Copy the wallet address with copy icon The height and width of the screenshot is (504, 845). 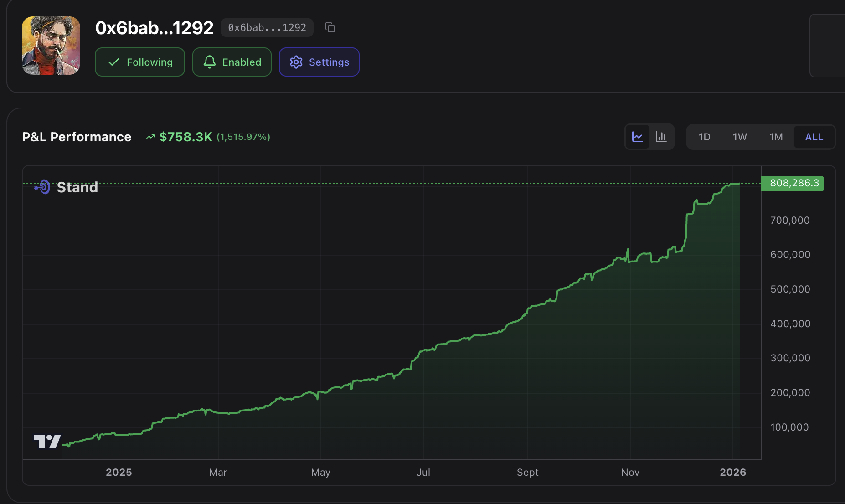330,28
